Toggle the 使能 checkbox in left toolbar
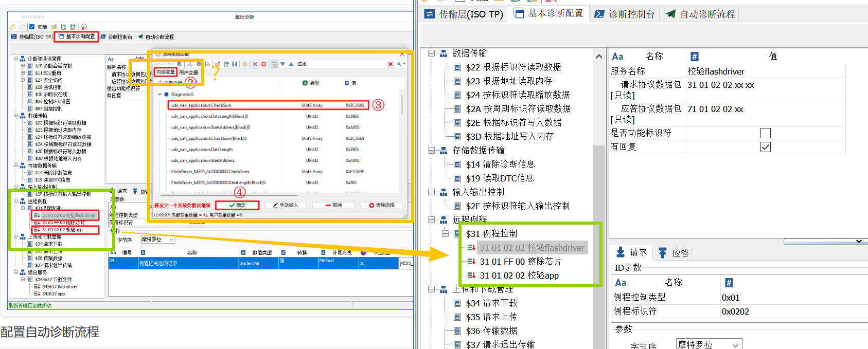 coord(32,27)
